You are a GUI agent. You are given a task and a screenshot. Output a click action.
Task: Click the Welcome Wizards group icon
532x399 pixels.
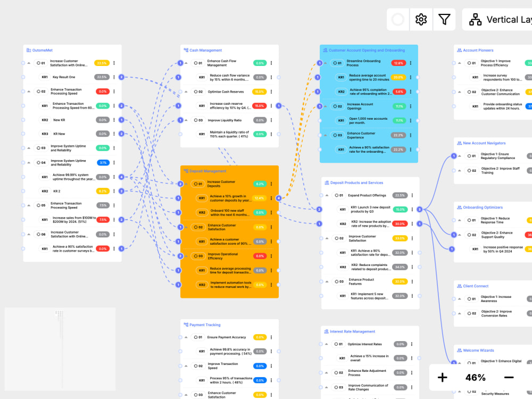tap(460, 350)
